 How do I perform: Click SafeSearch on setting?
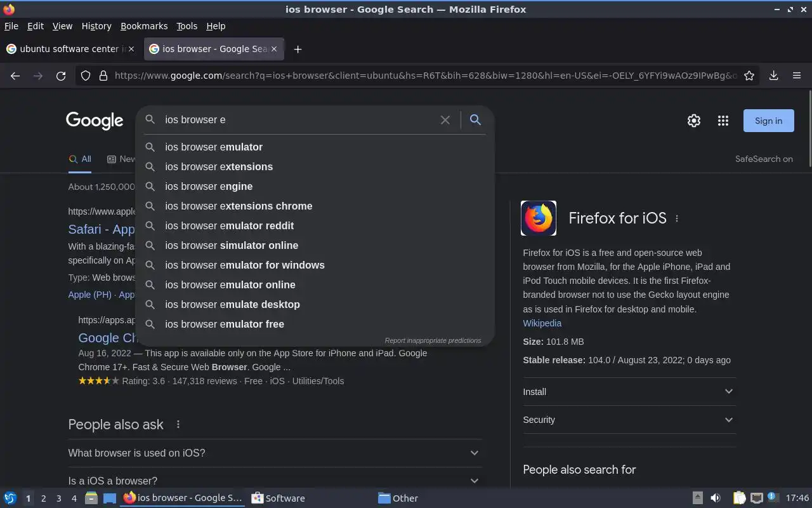tap(764, 159)
